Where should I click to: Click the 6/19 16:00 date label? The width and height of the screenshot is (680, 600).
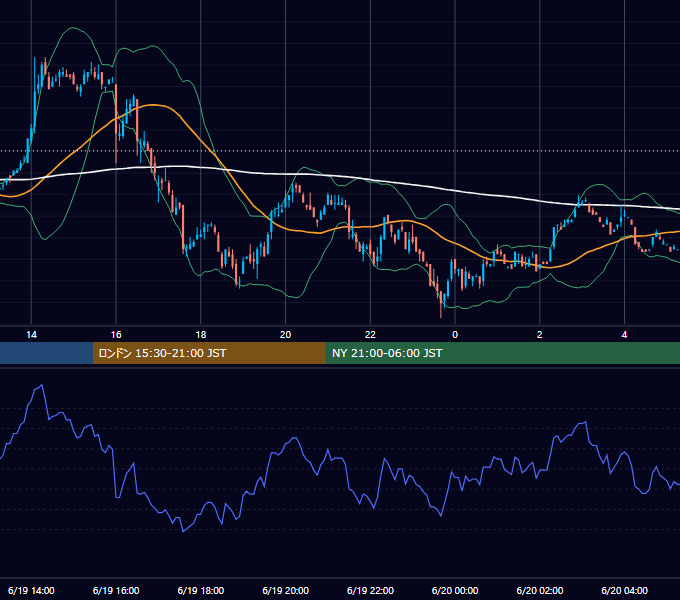pos(116,590)
